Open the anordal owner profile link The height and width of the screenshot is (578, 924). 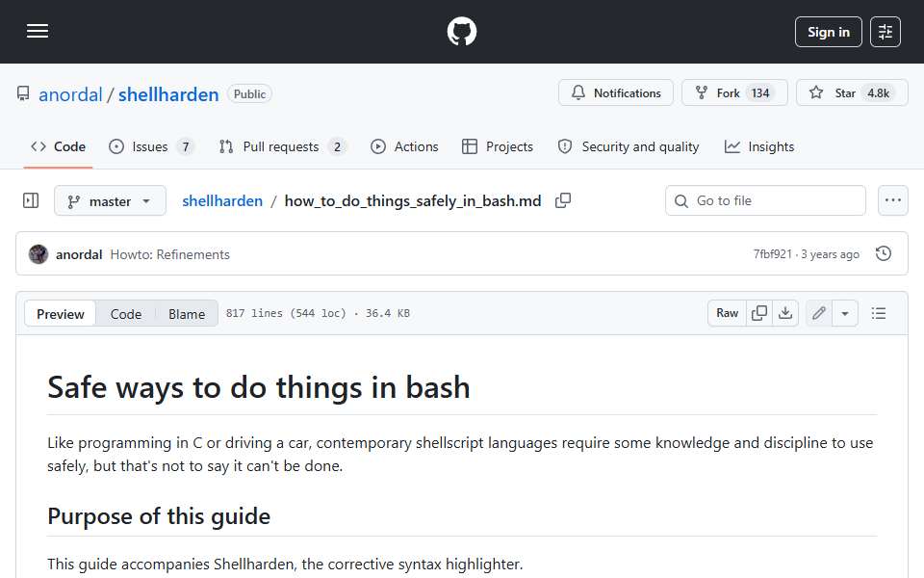tap(70, 94)
